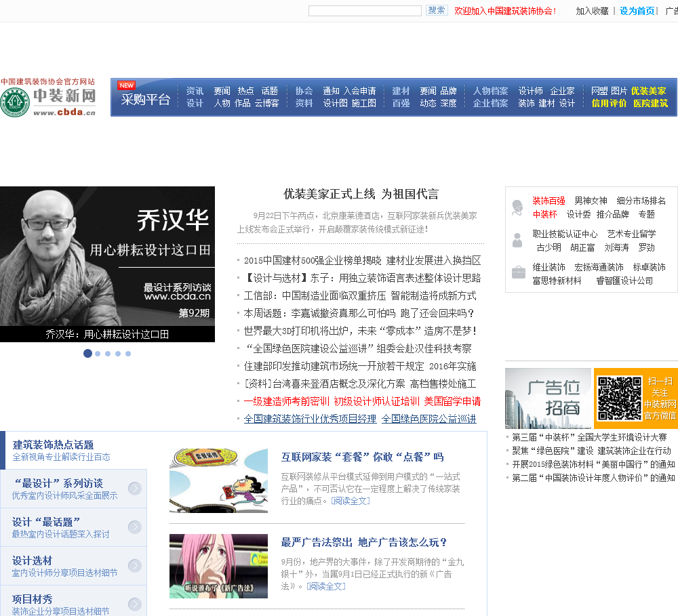
Task: Open the 新广告法 article thumbnail
Action: click(x=218, y=566)
